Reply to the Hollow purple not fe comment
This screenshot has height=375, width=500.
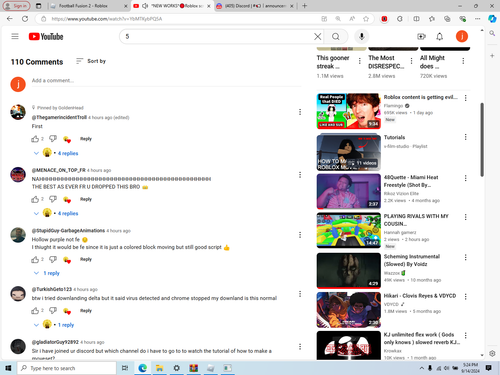point(86,259)
